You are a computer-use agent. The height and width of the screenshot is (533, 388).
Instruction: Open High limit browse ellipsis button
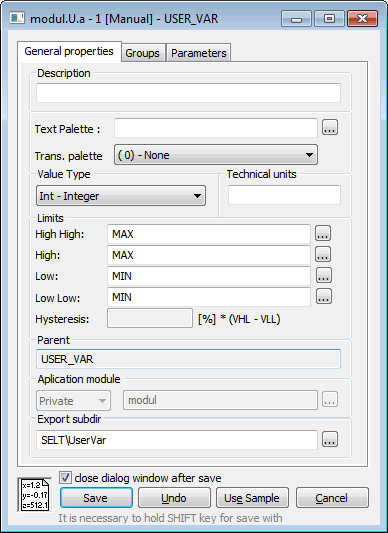(323, 254)
